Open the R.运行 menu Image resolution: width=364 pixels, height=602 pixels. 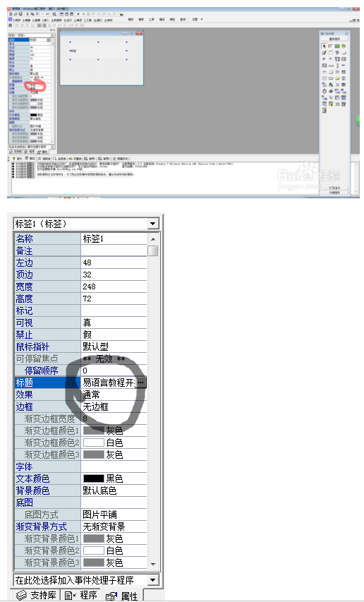(68, 20)
